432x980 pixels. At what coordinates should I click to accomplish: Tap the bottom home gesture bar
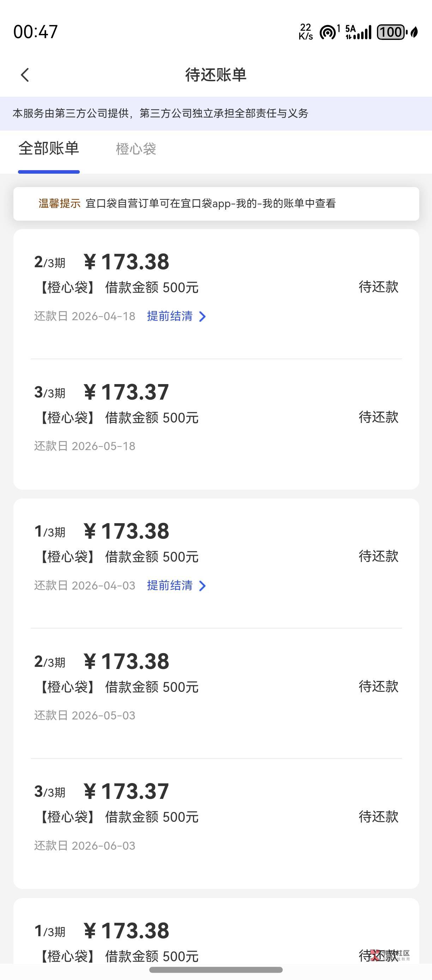(216, 970)
